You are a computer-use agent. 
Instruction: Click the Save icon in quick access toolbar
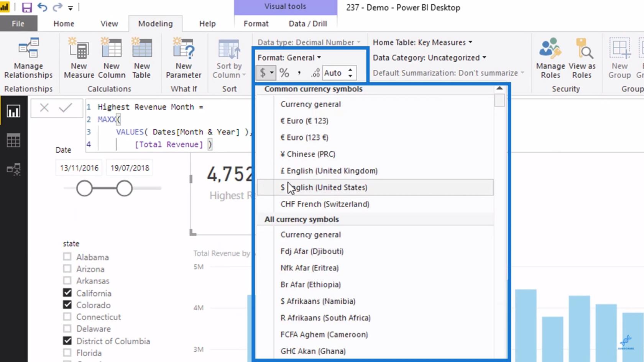(x=27, y=7)
